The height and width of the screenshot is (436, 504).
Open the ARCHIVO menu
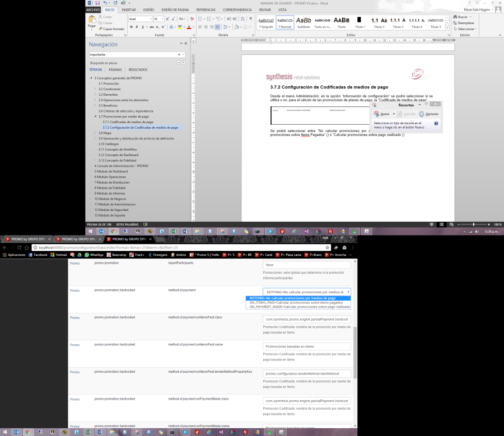point(93,10)
